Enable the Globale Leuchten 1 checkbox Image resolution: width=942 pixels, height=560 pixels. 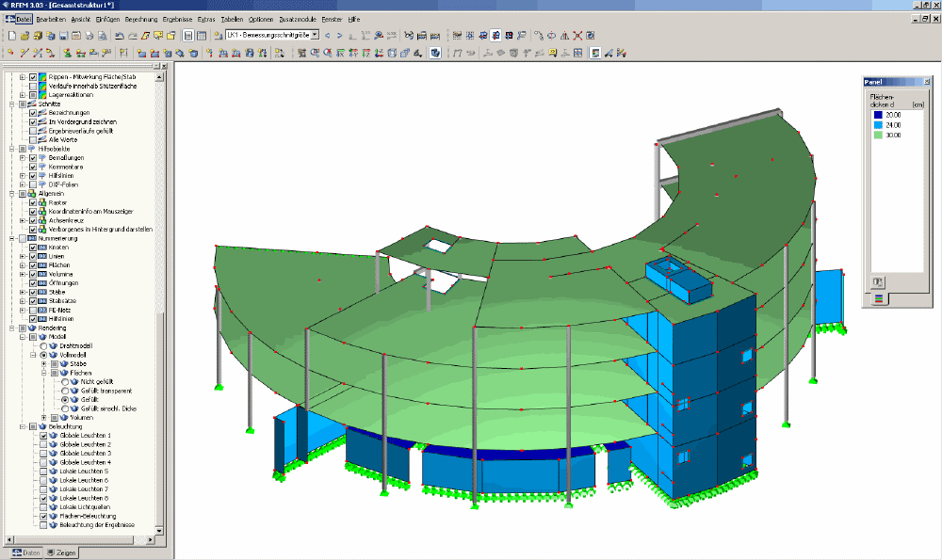(42, 437)
